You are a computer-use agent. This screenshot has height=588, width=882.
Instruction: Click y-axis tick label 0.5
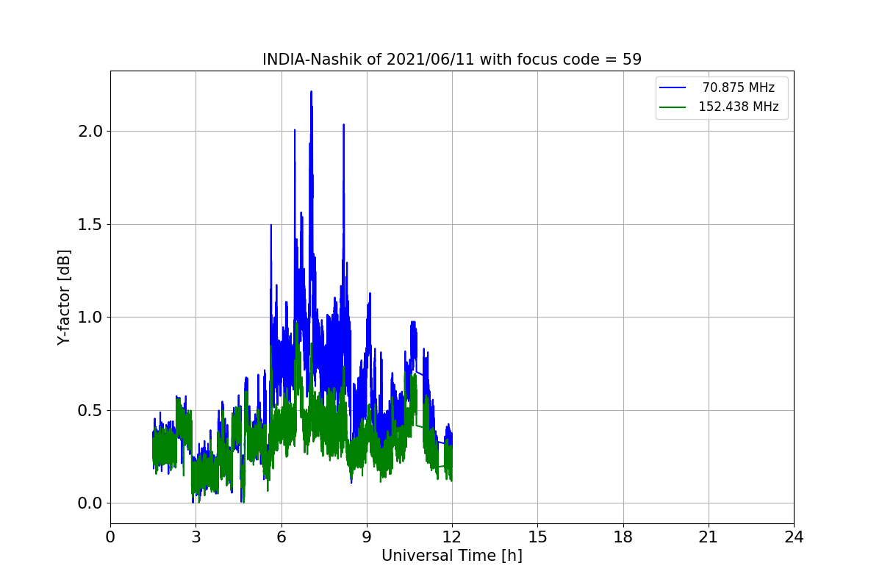[x=90, y=410]
